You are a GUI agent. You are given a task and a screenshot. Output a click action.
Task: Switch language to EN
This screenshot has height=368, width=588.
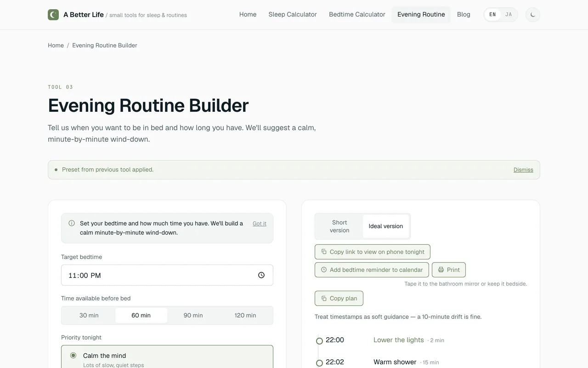tap(492, 15)
